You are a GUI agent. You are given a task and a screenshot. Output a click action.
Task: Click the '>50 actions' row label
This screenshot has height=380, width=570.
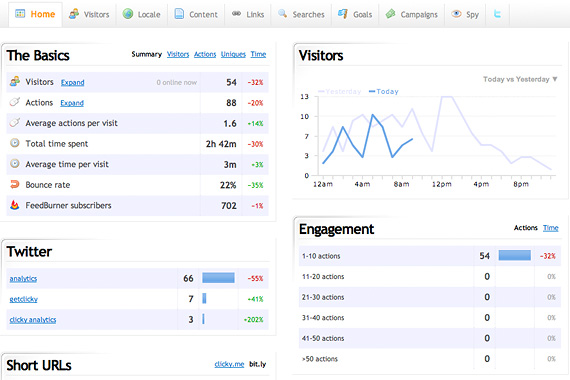(x=320, y=359)
